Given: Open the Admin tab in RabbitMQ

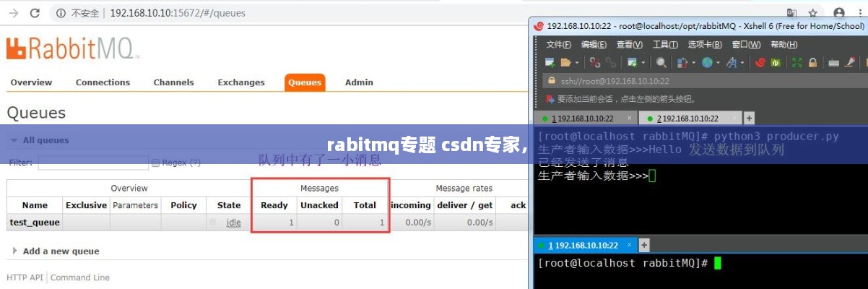Looking at the screenshot, I should (x=359, y=82).
